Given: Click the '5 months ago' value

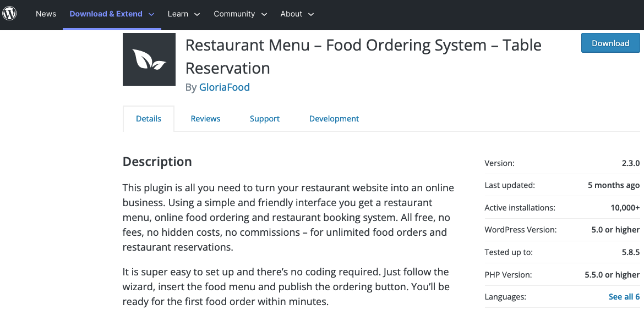Looking at the screenshot, I should [x=614, y=185].
